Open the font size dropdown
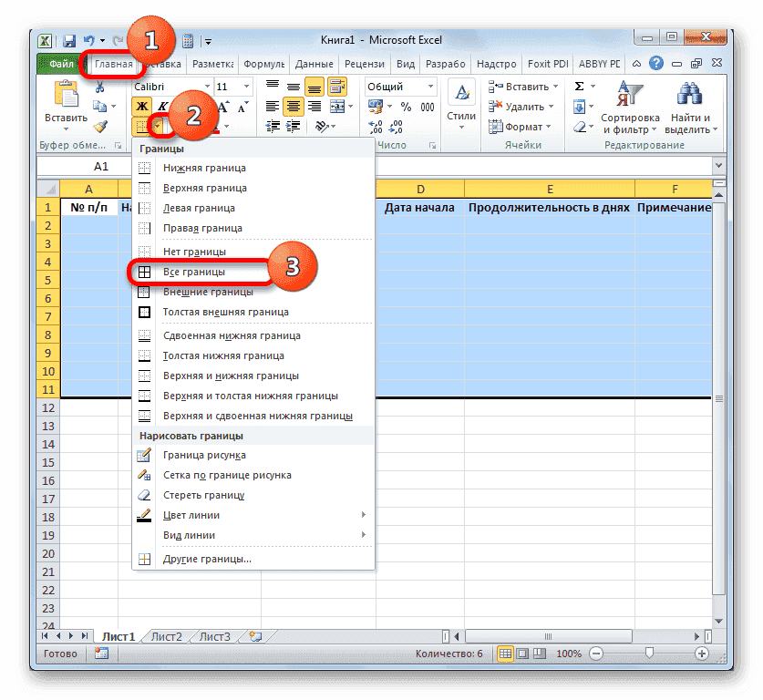 tap(247, 86)
